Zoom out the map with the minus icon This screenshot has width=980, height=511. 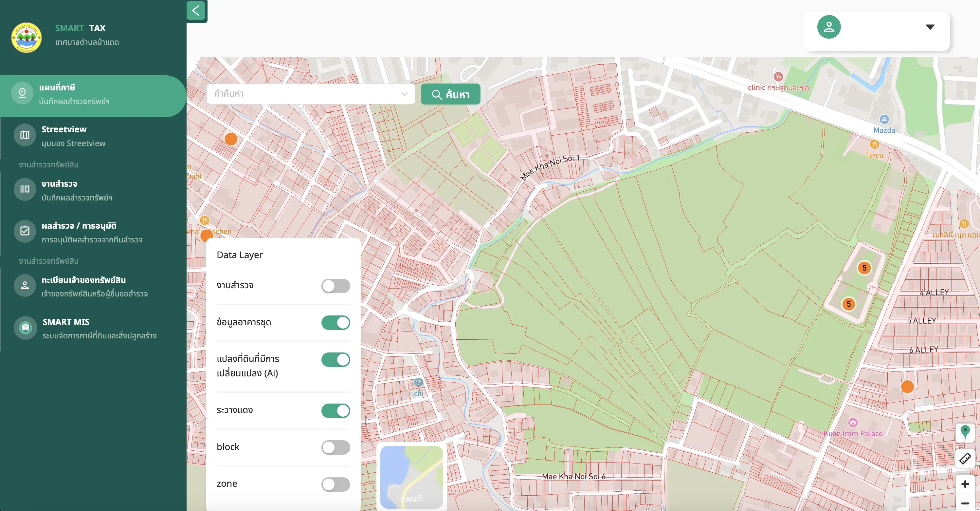(x=965, y=503)
